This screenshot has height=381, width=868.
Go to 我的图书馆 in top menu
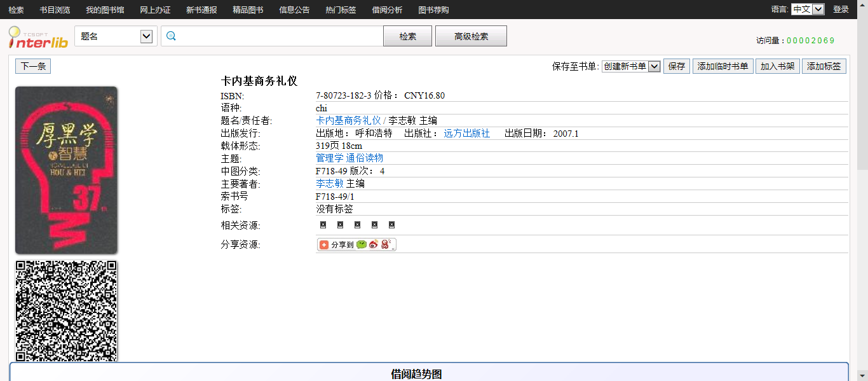105,10
